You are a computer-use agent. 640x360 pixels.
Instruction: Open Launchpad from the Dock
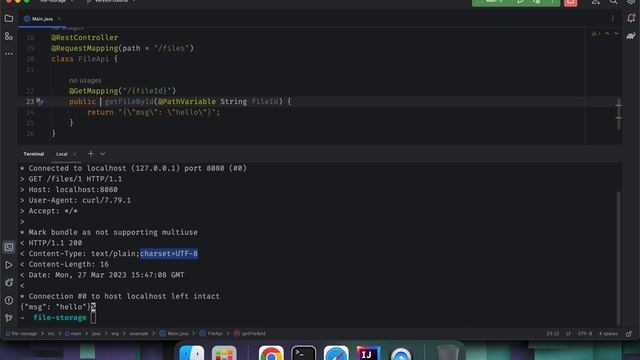click(224, 353)
